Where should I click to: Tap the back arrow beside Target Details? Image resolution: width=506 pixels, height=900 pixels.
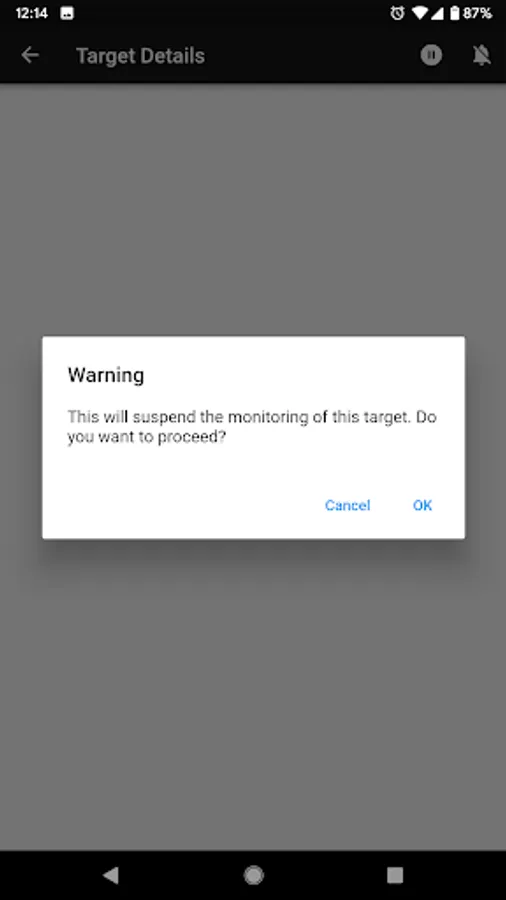30,55
